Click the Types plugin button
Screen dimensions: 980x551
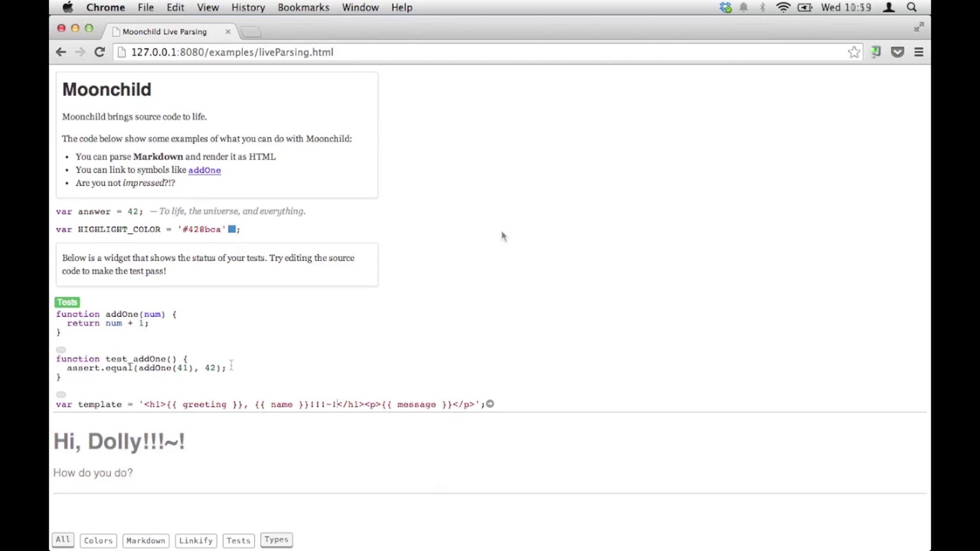click(x=276, y=540)
